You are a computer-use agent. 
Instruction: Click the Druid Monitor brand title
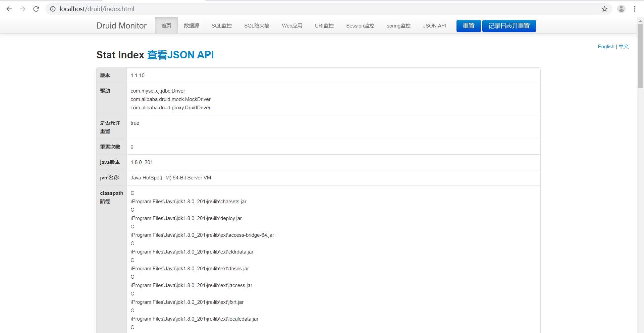tap(121, 26)
